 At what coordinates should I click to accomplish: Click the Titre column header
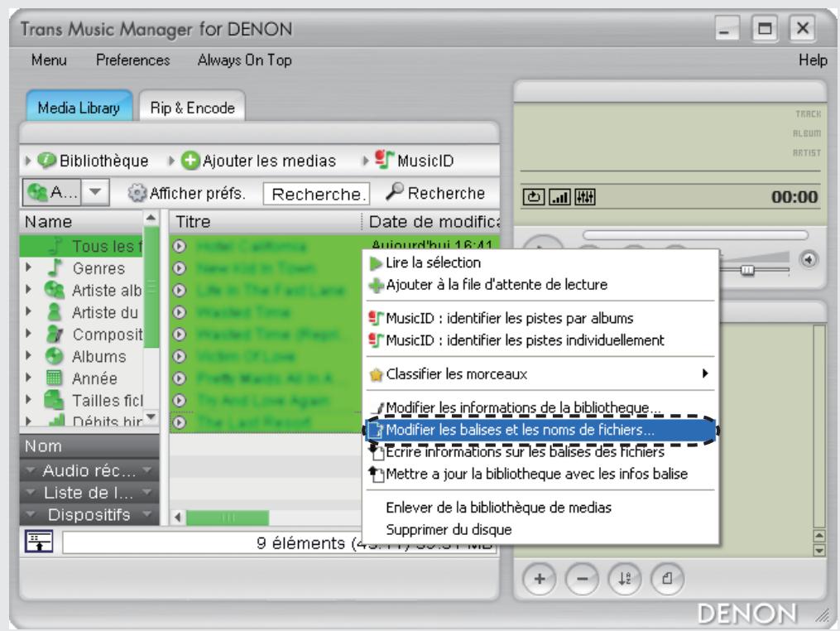265,221
